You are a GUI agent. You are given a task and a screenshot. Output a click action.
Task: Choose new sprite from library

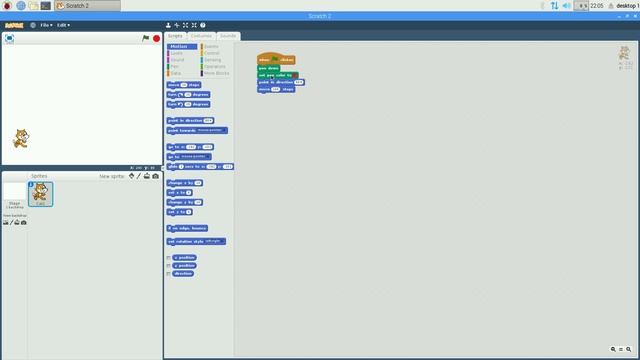131,176
